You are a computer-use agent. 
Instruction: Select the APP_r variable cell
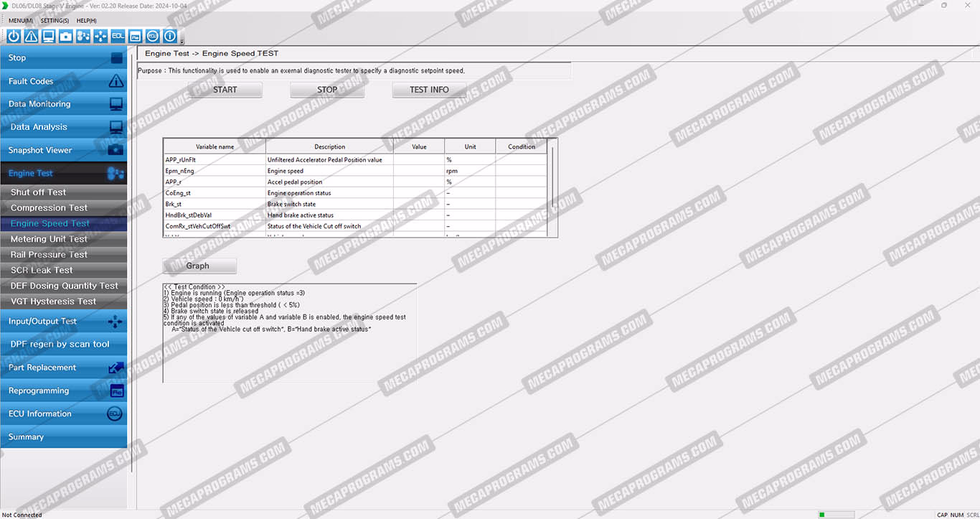[x=215, y=182]
